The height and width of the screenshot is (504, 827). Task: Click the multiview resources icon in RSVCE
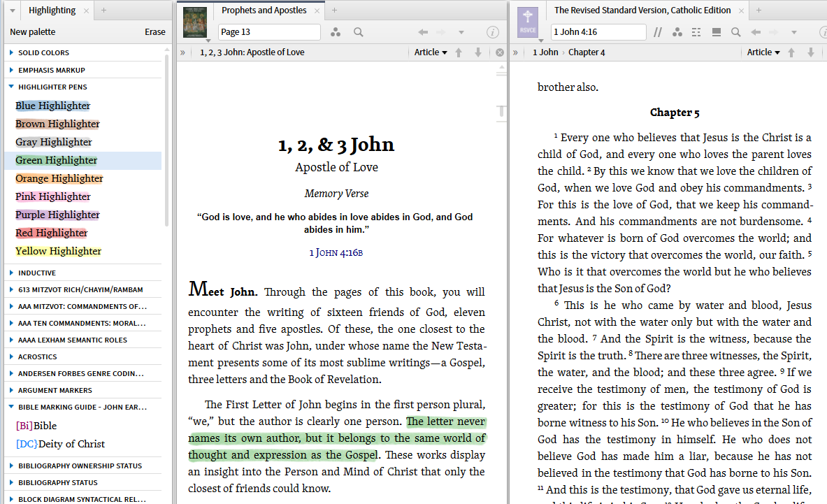[717, 33]
